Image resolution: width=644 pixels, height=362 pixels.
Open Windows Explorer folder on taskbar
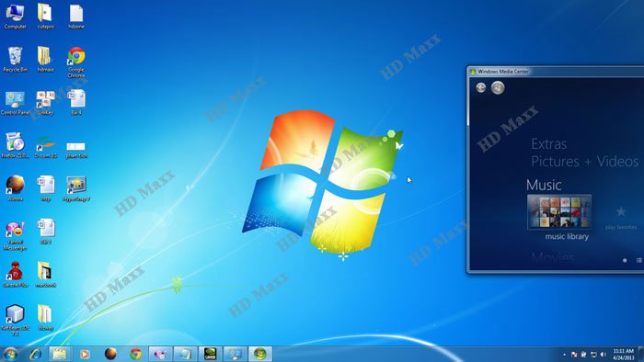[59, 354]
